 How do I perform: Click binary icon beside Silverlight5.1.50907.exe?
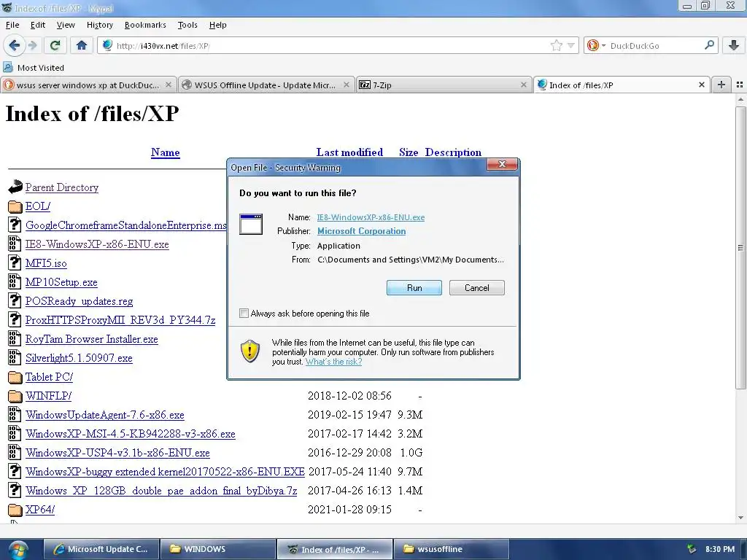click(x=15, y=357)
